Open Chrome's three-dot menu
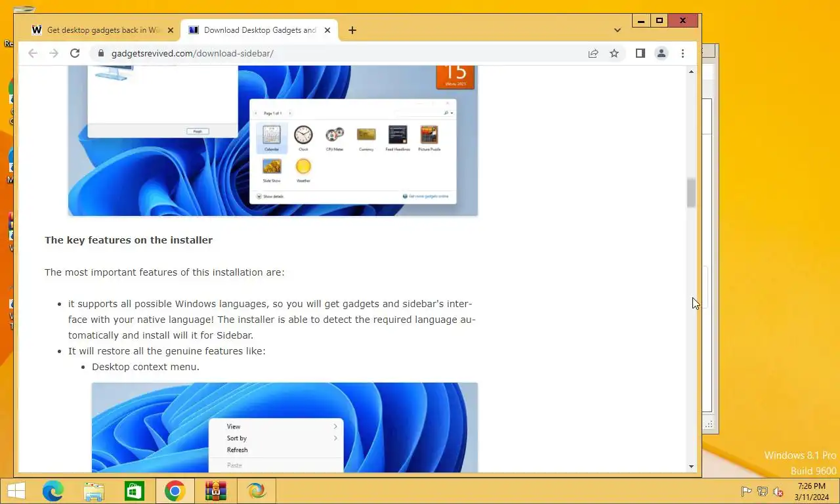 (682, 53)
